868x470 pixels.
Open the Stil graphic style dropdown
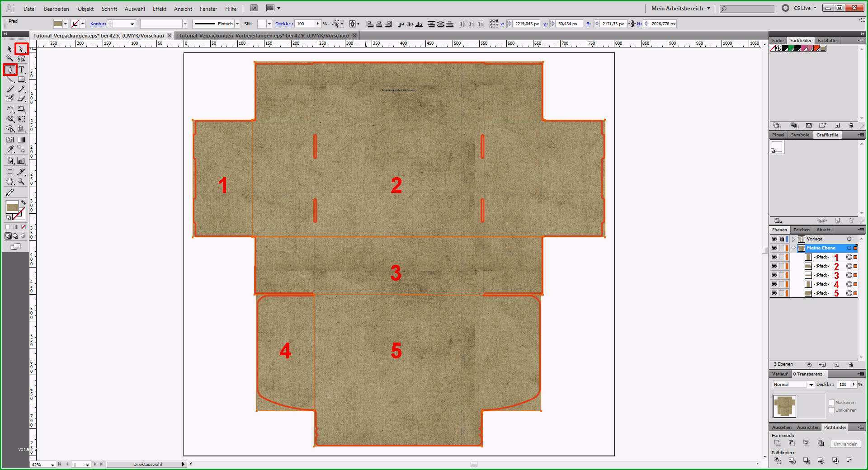click(269, 23)
